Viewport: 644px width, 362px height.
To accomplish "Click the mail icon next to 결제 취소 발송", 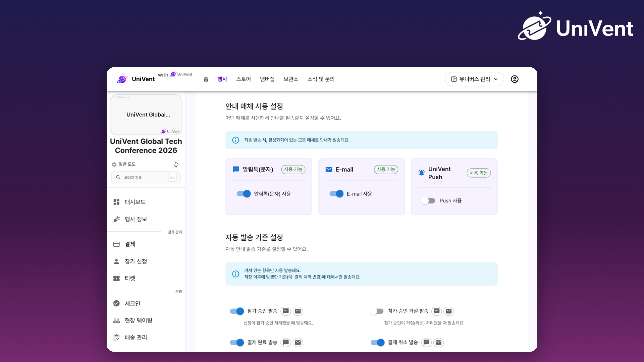I will pos(438,342).
